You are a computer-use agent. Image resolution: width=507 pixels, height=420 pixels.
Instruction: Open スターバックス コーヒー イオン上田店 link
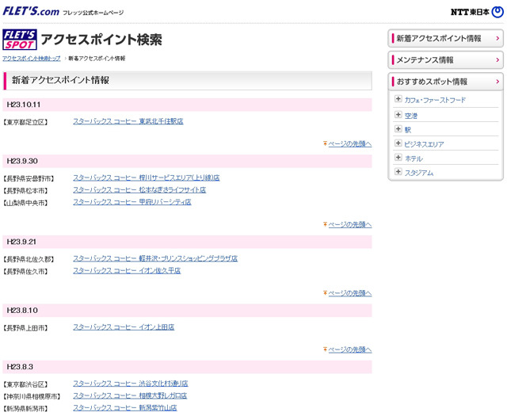coord(124,326)
